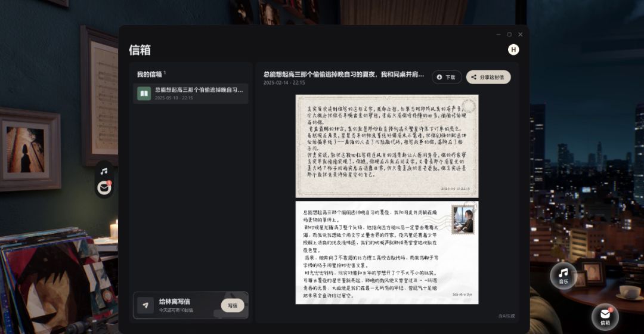Open the letter 总能想起高三 in the inbox list
Viewport: 644px width, 334px height.
[191, 94]
